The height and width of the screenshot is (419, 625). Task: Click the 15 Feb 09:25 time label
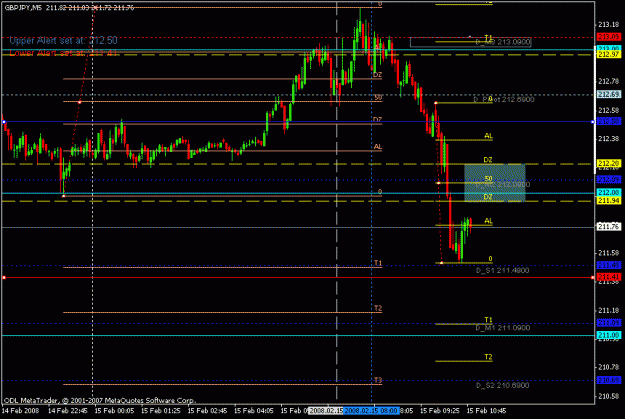(x=440, y=411)
